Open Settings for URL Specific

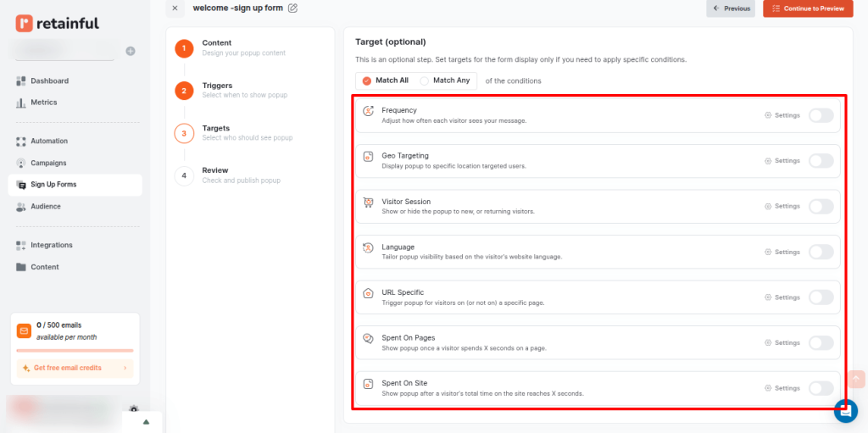click(782, 297)
